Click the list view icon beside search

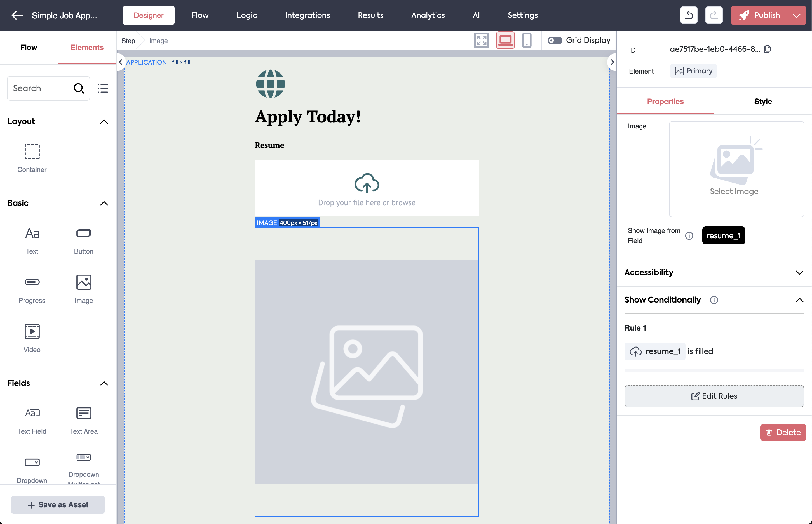tap(103, 88)
